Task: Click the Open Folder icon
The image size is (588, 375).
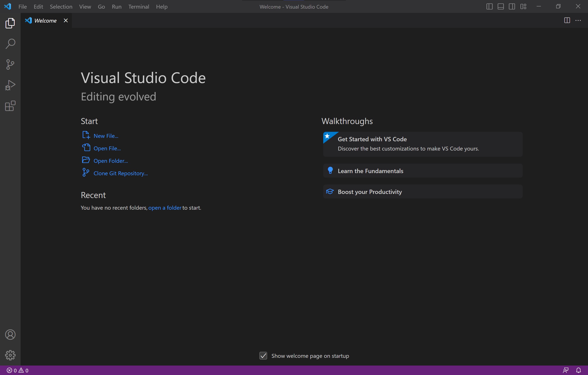Action: coord(86,160)
